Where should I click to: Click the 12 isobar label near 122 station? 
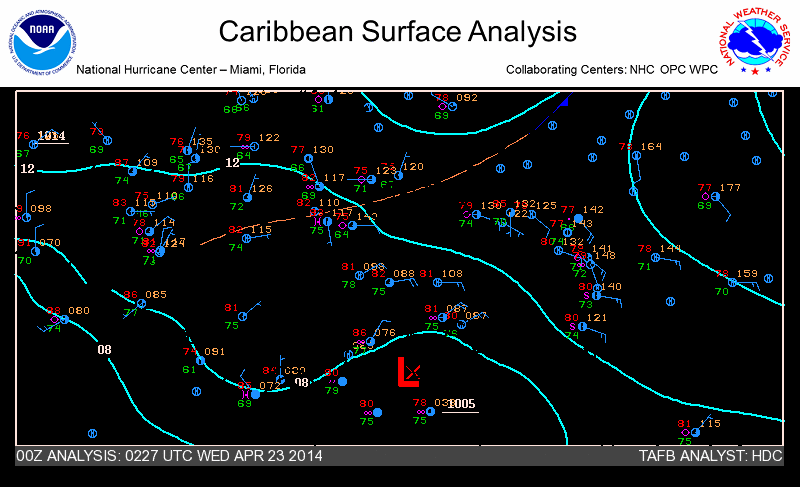click(233, 163)
